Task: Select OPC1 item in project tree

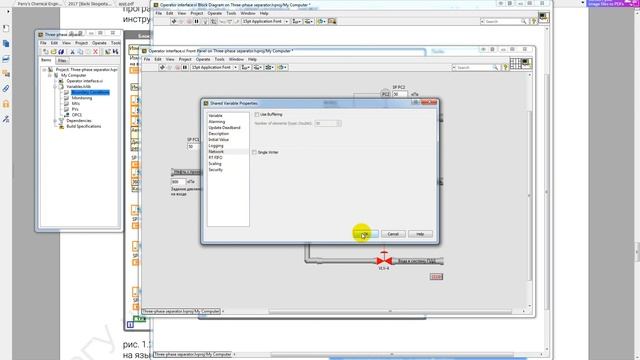Action: tap(76, 115)
